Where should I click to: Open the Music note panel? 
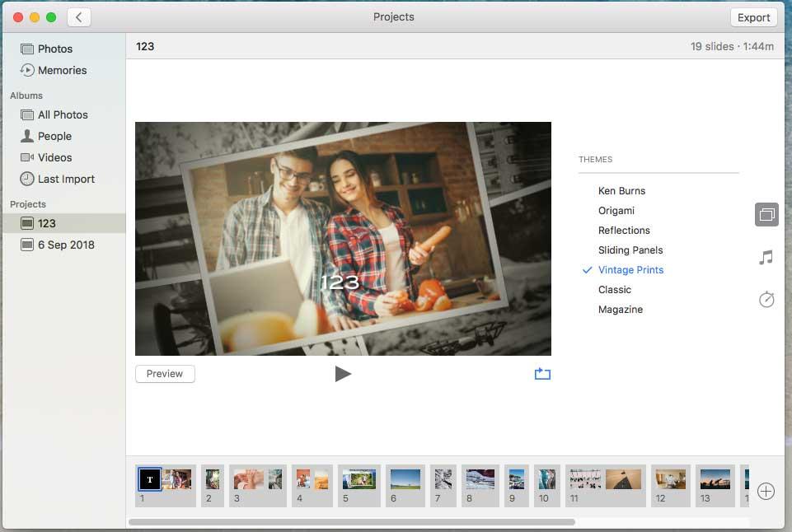coord(766,258)
